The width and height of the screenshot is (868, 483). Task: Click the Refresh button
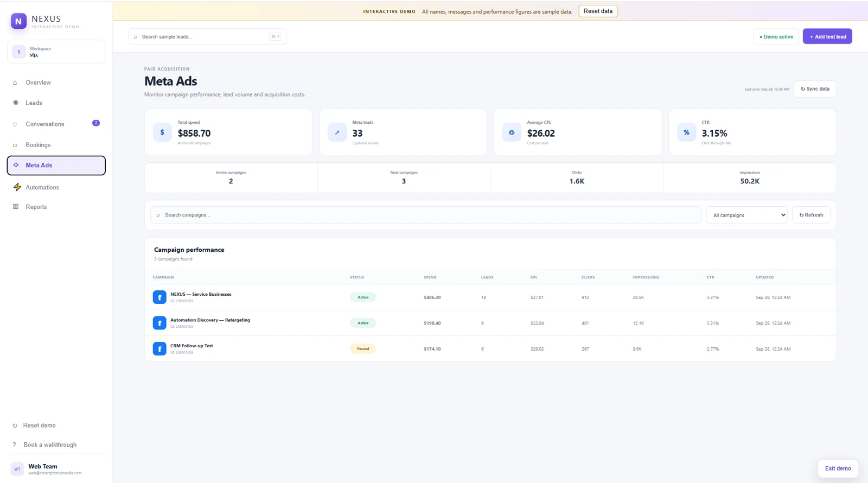click(x=811, y=215)
